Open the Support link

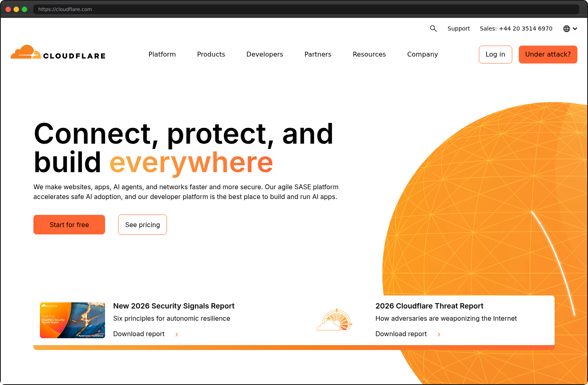pos(459,28)
